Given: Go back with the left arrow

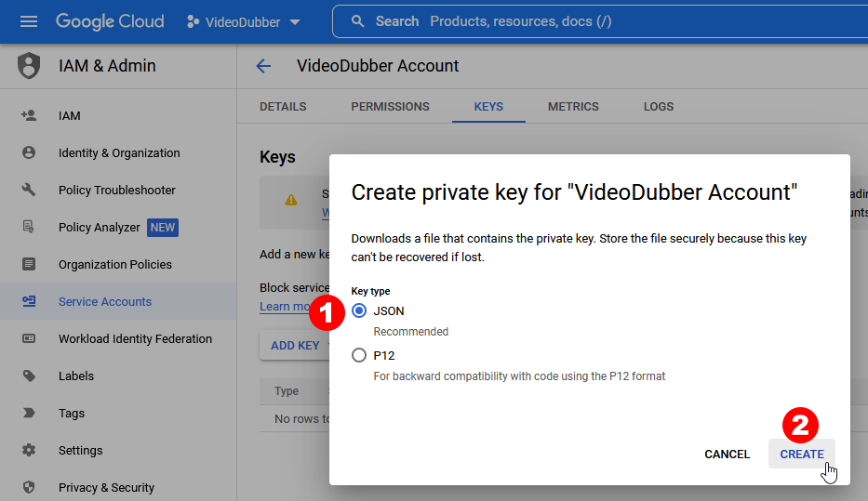Looking at the screenshot, I should 263,66.
